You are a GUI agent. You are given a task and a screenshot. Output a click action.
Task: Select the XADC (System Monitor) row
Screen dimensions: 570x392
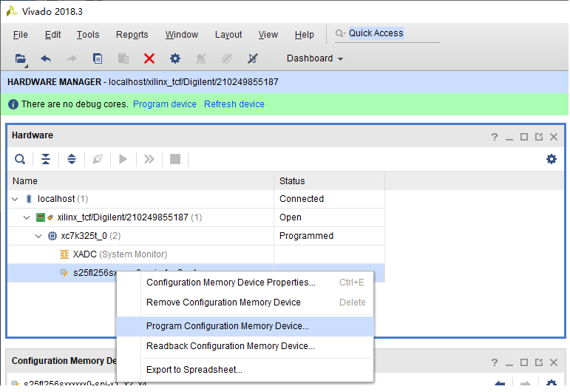coord(196,254)
